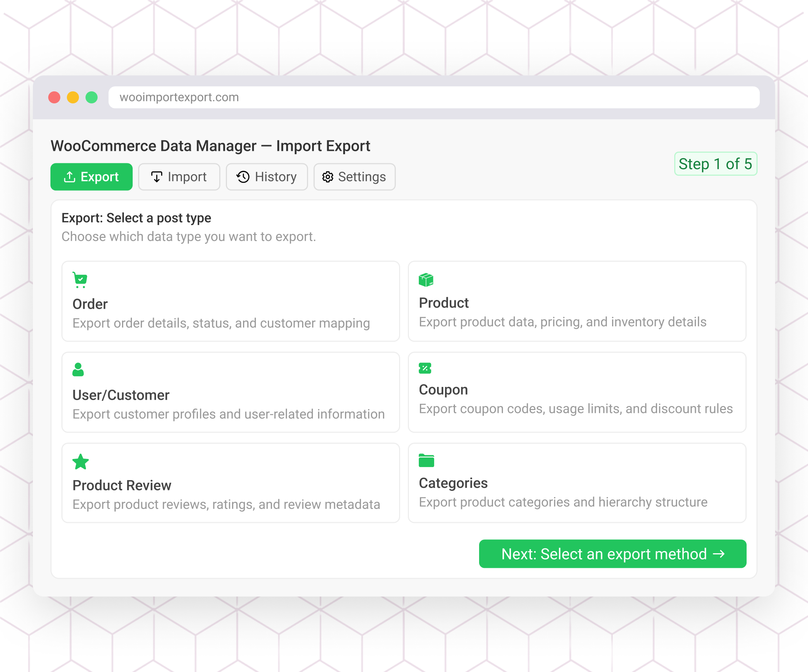The width and height of the screenshot is (808, 672).
Task: Click 'Export customer profiles and user-related information'
Action: click(x=228, y=414)
